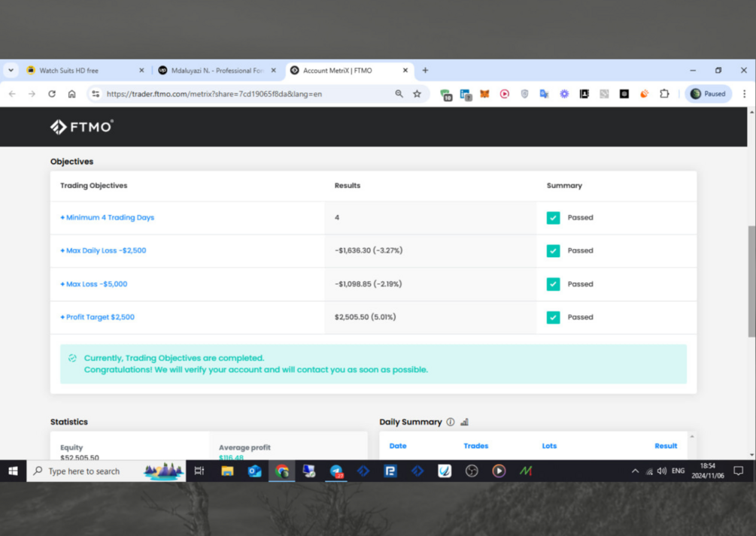
Task: Show hidden system tray icons
Action: tap(635, 471)
